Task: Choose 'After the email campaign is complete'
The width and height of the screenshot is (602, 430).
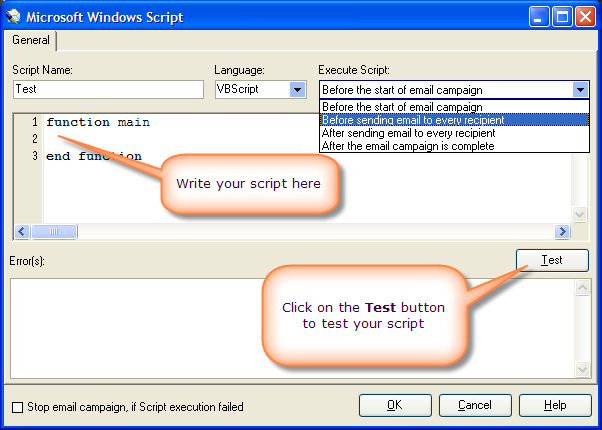Action: 454,146
